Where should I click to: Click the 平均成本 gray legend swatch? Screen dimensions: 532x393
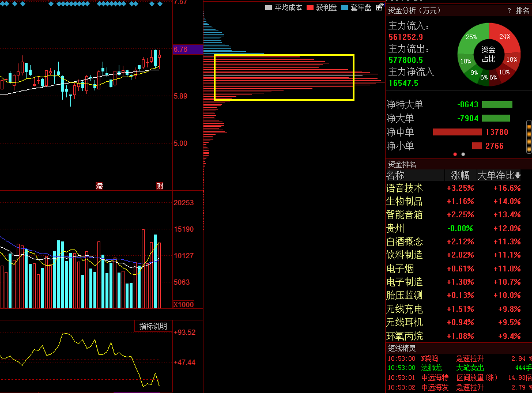(x=269, y=7)
